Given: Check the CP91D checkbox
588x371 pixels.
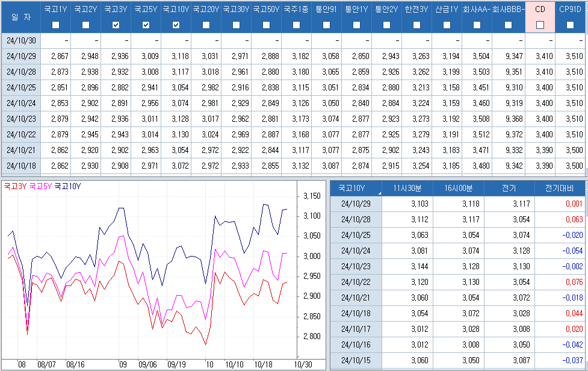Looking at the screenshot, I should point(570,25).
